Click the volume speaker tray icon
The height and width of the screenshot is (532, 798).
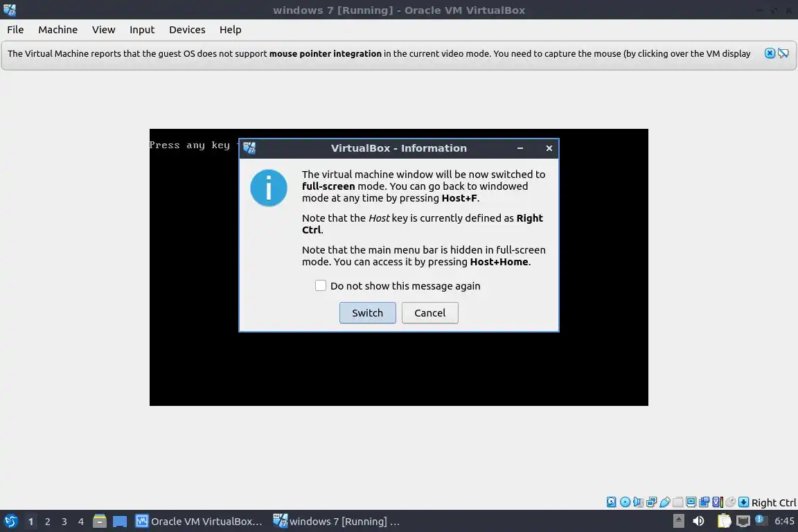coord(698,521)
